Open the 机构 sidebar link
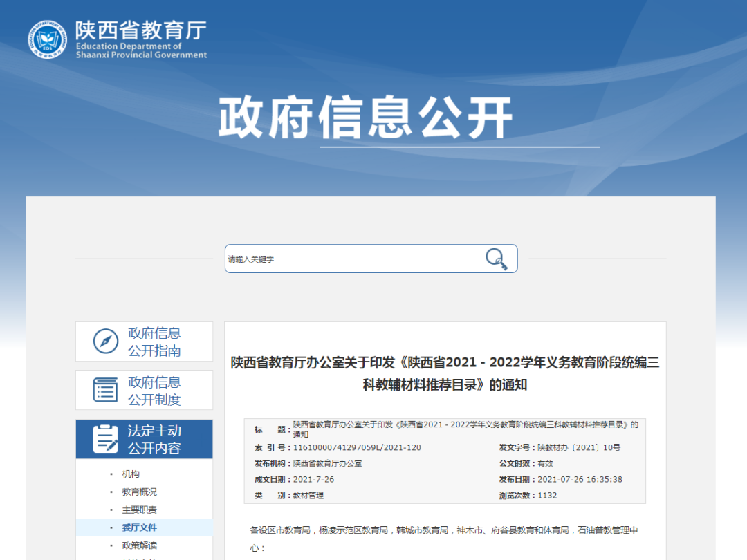This screenshot has width=747, height=560. [131, 474]
